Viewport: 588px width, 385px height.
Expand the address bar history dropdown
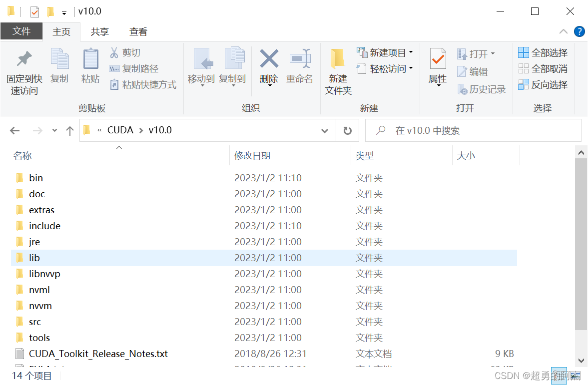point(325,131)
